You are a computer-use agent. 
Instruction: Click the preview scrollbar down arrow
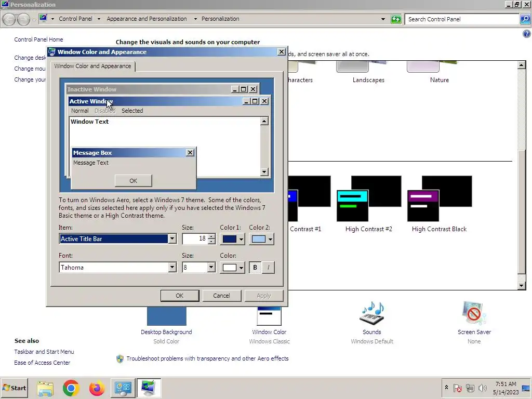pos(264,171)
